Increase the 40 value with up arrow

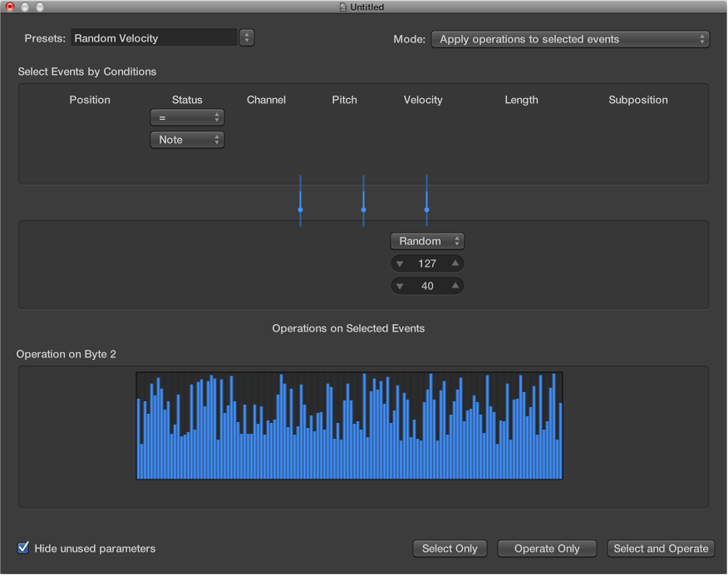pyautogui.click(x=455, y=287)
